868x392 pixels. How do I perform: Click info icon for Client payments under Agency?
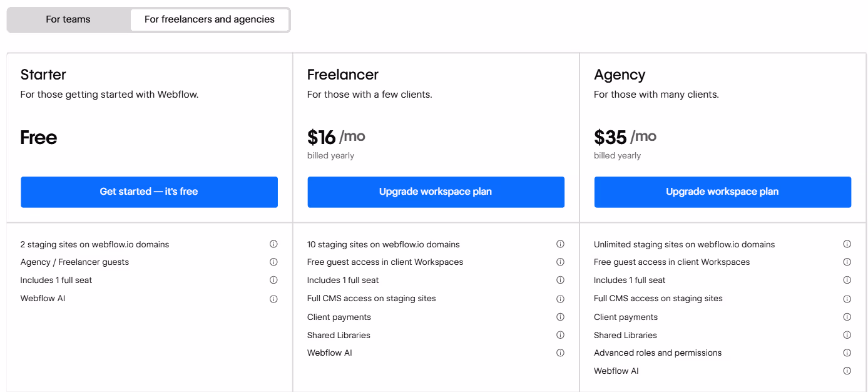(x=847, y=317)
